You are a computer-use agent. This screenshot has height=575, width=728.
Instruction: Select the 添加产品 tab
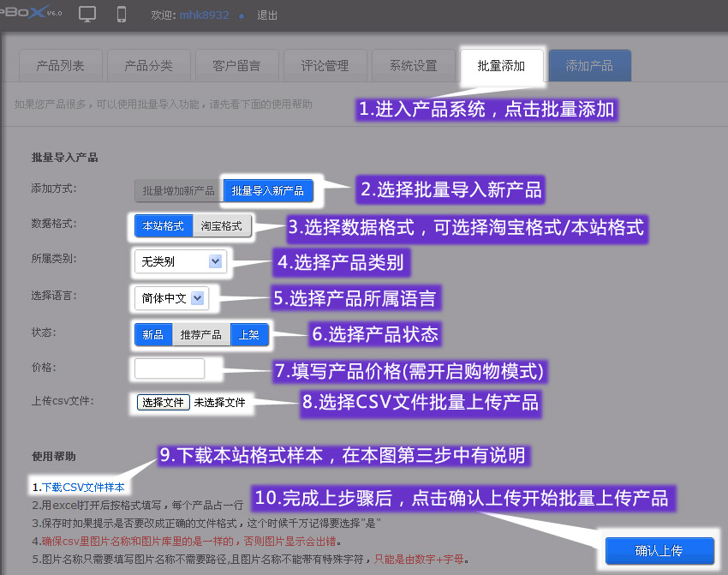(x=589, y=66)
